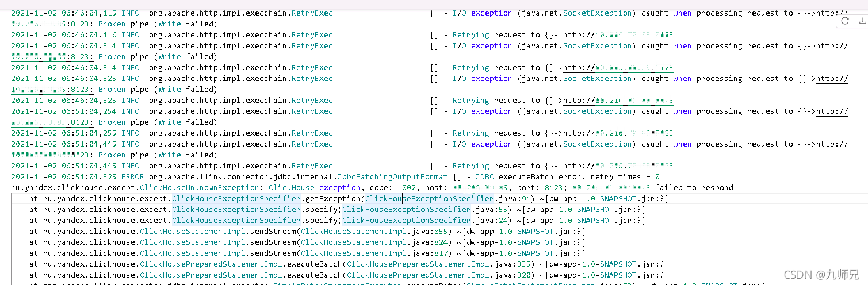This screenshot has height=285, width=868.
Task: Click the download log icon
Action: pyautogui.click(x=861, y=21)
